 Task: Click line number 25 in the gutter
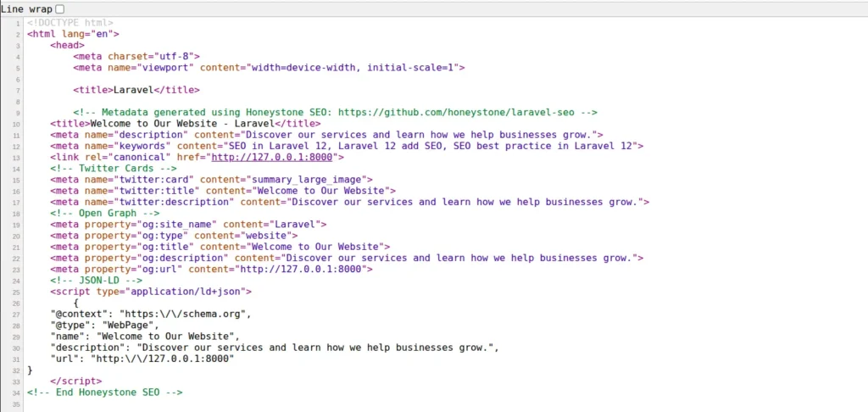16,292
